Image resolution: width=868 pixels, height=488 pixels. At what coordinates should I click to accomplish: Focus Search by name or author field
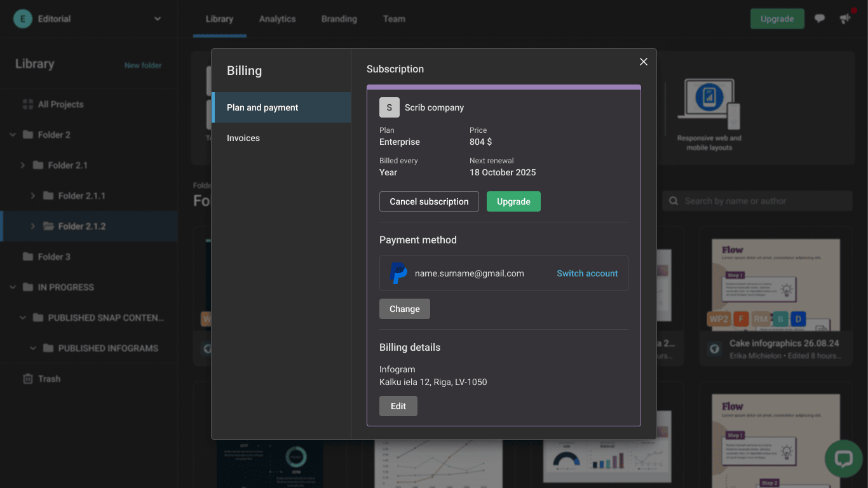[x=757, y=201]
